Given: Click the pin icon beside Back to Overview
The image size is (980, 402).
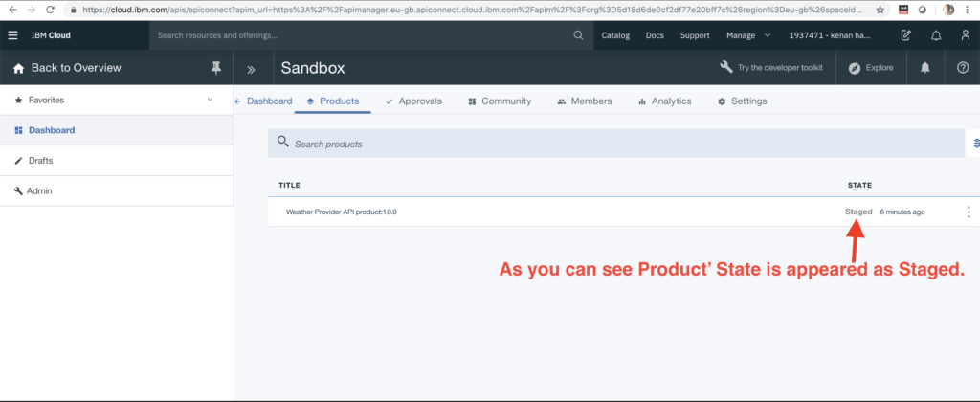Looking at the screenshot, I should [x=215, y=68].
